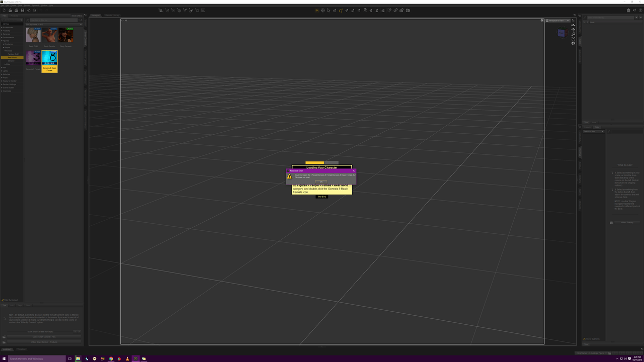
Task: Click the New scene icon in toolbar
Action: coord(4,10)
